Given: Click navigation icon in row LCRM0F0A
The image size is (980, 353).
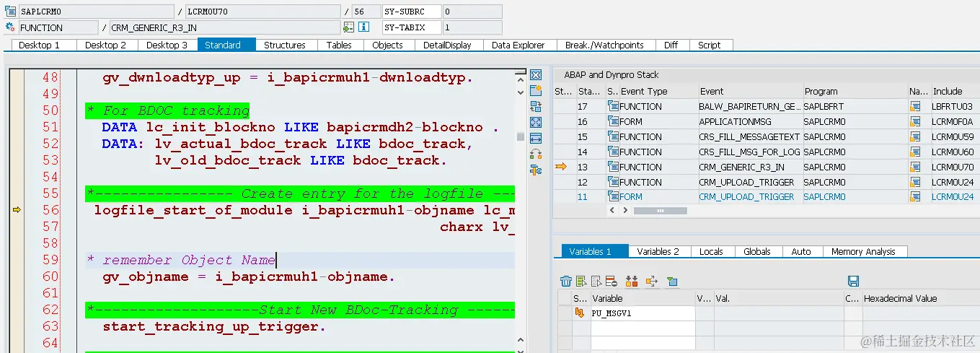Looking at the screenshot, I should pyautogui.click(x=915, y=122).
